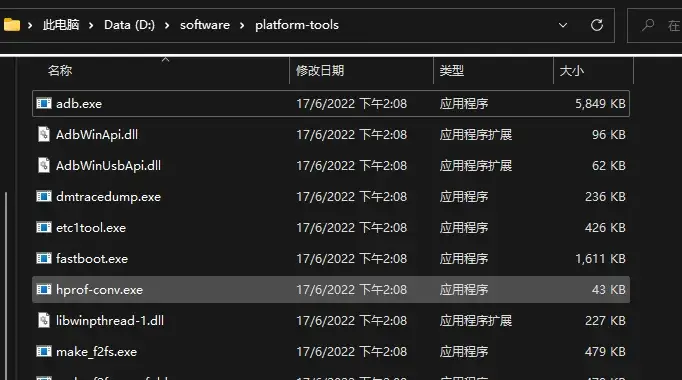The height and width of the screenshot is (380, 682).
Task: Click 应用程序扩展 type for AdbWinApi.dll
Action: pyautogui.click(x=475, y=134)
